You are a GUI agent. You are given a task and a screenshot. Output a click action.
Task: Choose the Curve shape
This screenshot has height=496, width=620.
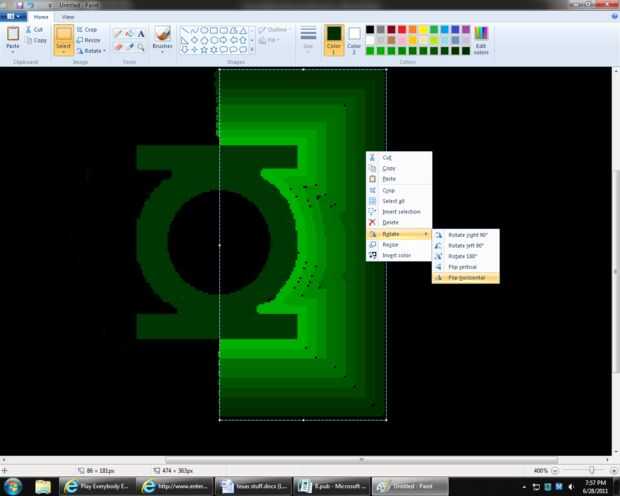tap(195, 30)
